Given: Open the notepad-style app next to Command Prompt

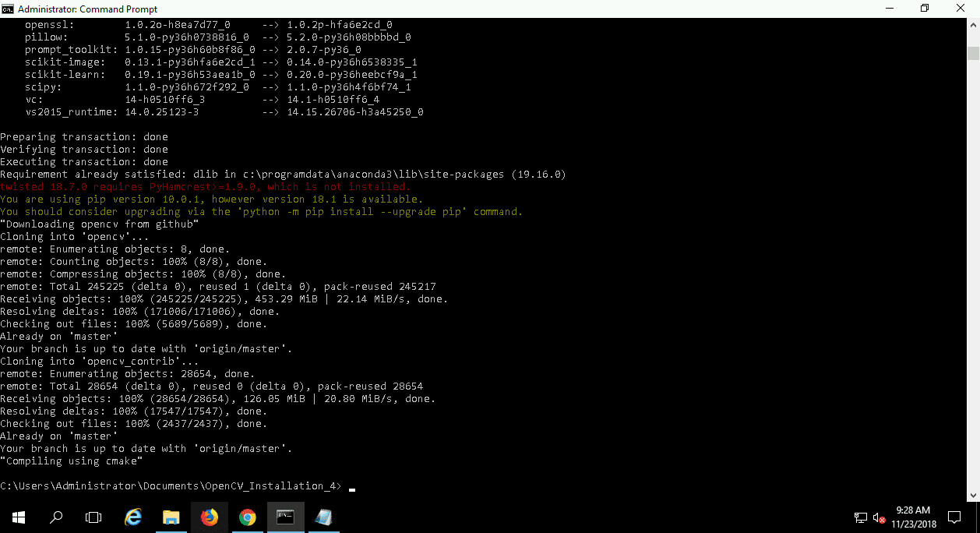Looking at the screenshot, I should tap(323, 517).
